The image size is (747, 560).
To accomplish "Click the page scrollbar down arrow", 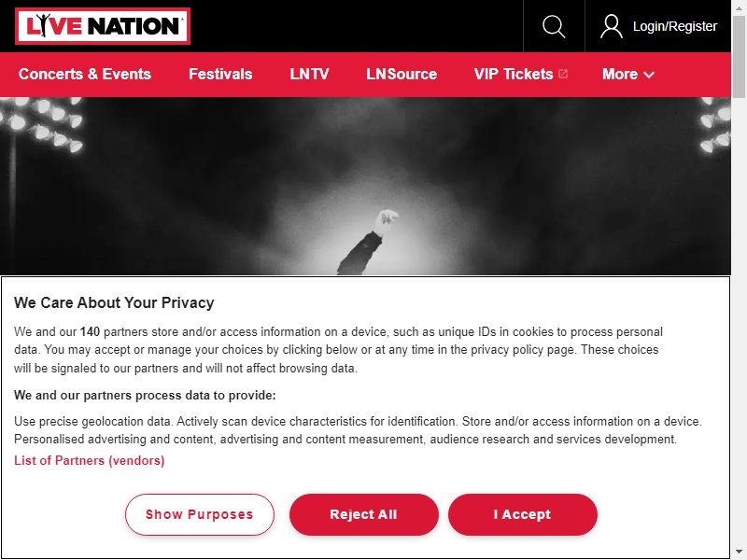I will [739, 552].
